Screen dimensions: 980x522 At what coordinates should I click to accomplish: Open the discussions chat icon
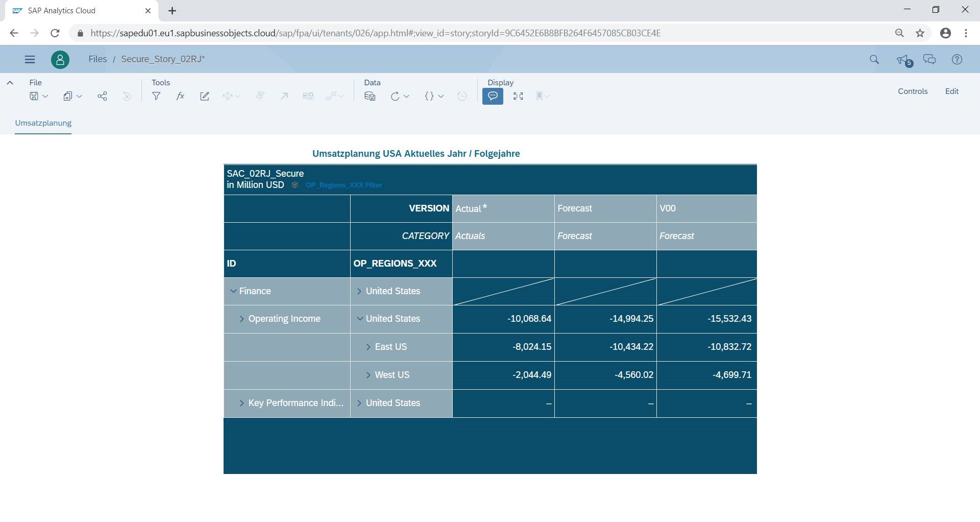tap(929, 60)
